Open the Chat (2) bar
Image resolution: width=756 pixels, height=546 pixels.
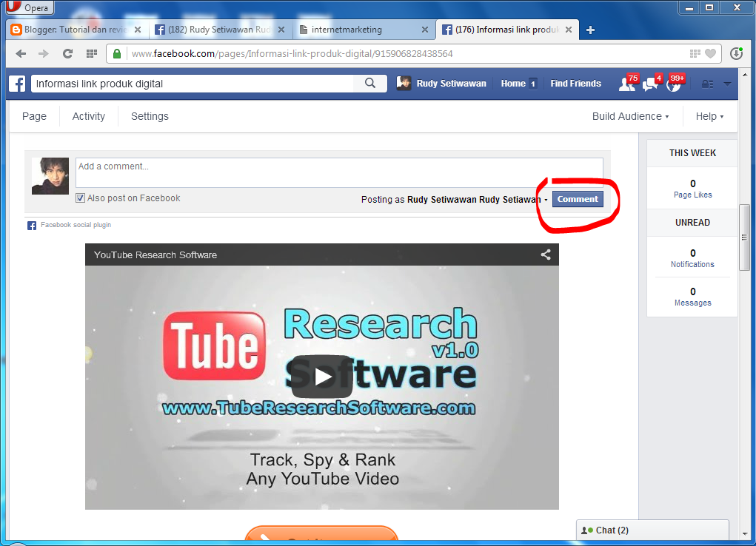coord(652,530)
